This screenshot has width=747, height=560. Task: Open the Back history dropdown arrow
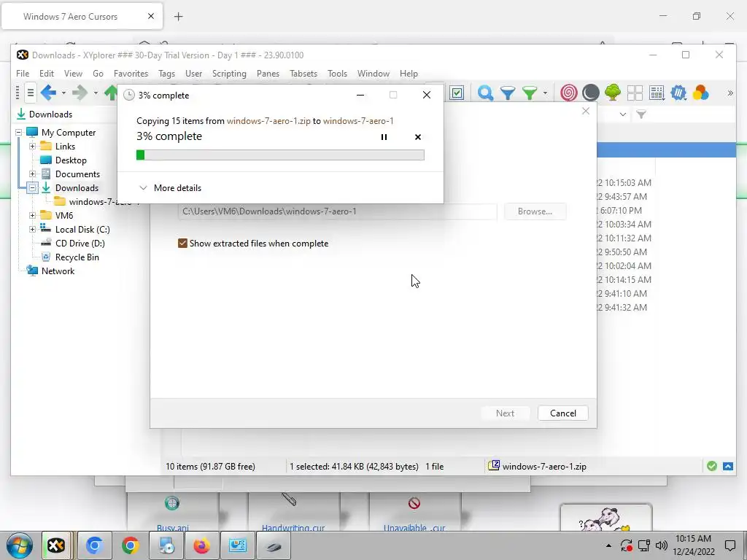tap(63, 93)
